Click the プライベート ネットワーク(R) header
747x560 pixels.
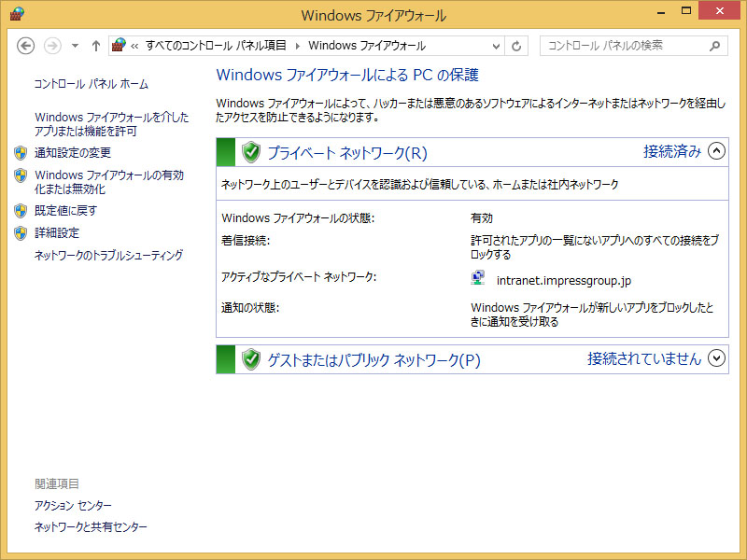(347, 152)
